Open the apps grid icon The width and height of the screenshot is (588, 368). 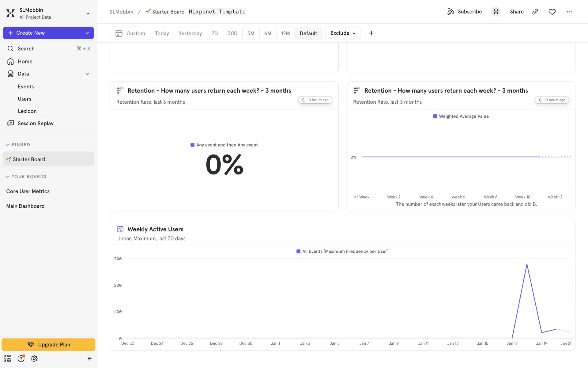pos(8,358)
